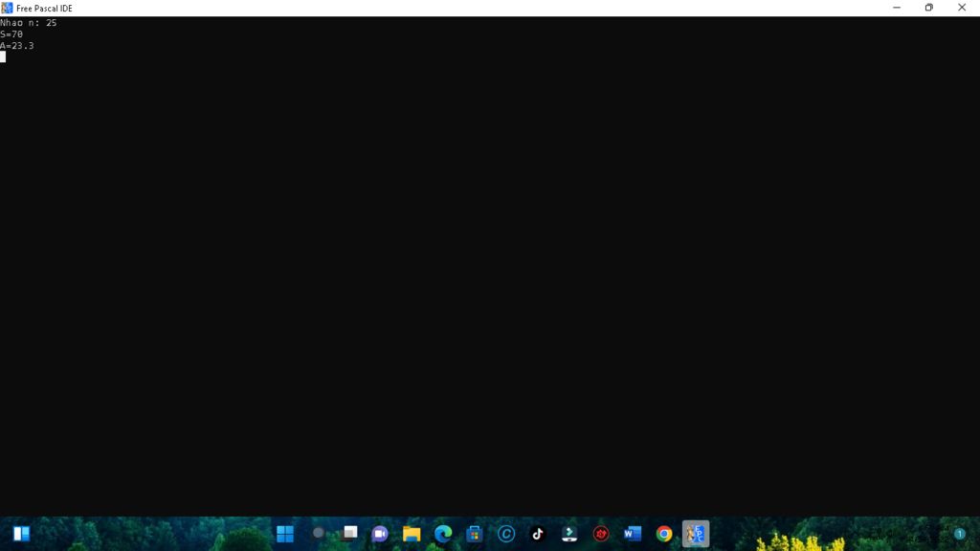Open Google Chrome from taskbar
The image size is (980, 551).
pos(664,534)
